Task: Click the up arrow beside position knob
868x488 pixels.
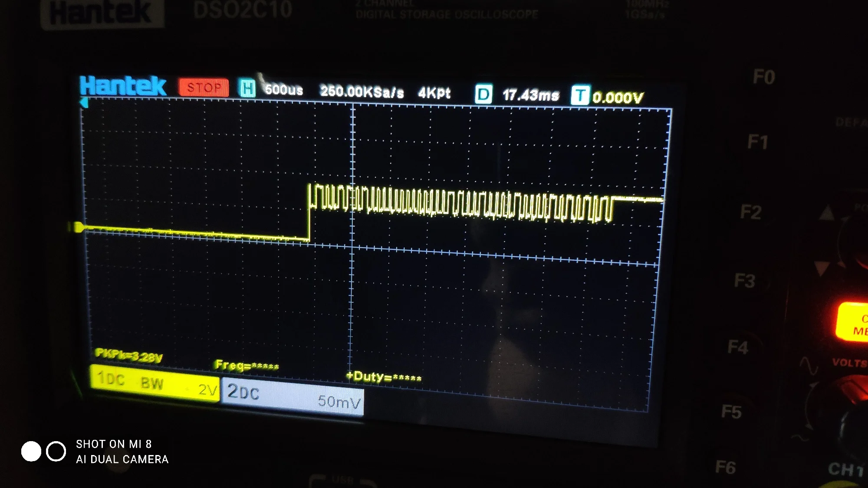Action: (827, 213)
